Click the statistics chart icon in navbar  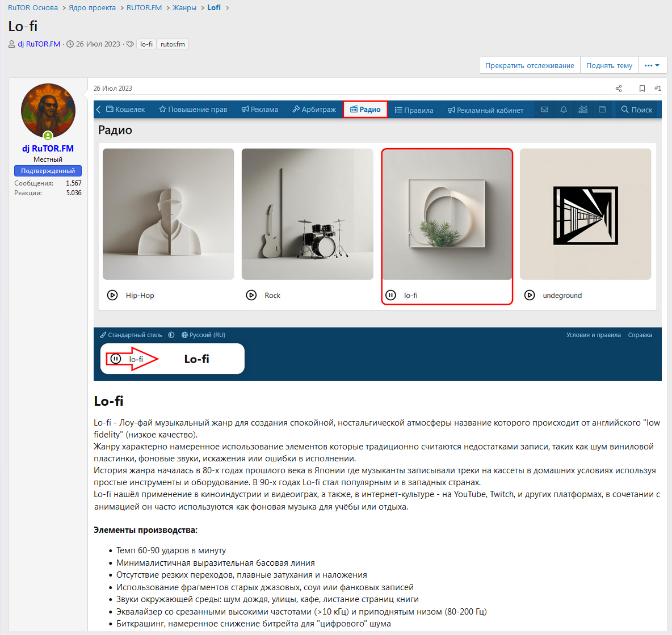pyautogui.click(x=583, y=110)
